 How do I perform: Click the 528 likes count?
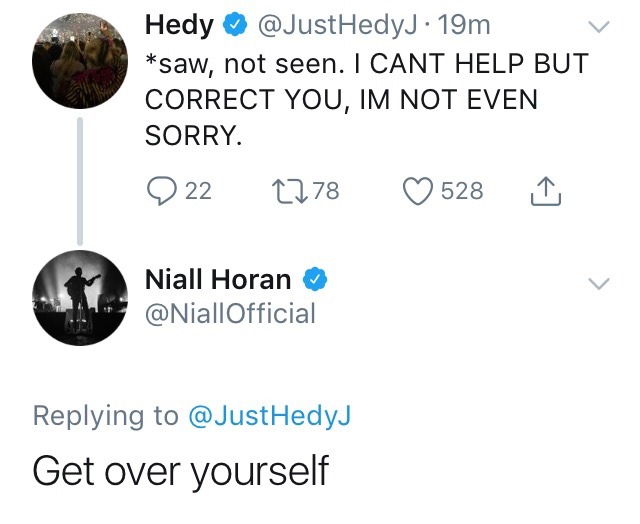(x=461, y=190)
